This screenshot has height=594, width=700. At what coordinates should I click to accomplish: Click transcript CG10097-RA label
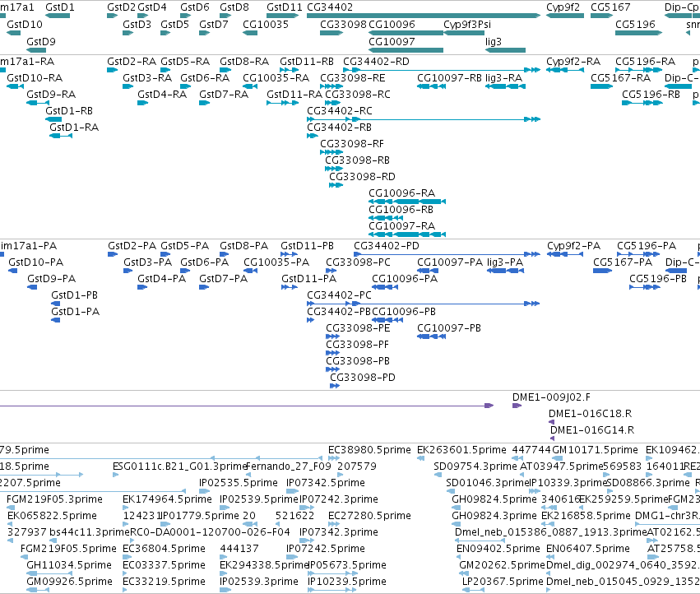[x=401, y=226]
